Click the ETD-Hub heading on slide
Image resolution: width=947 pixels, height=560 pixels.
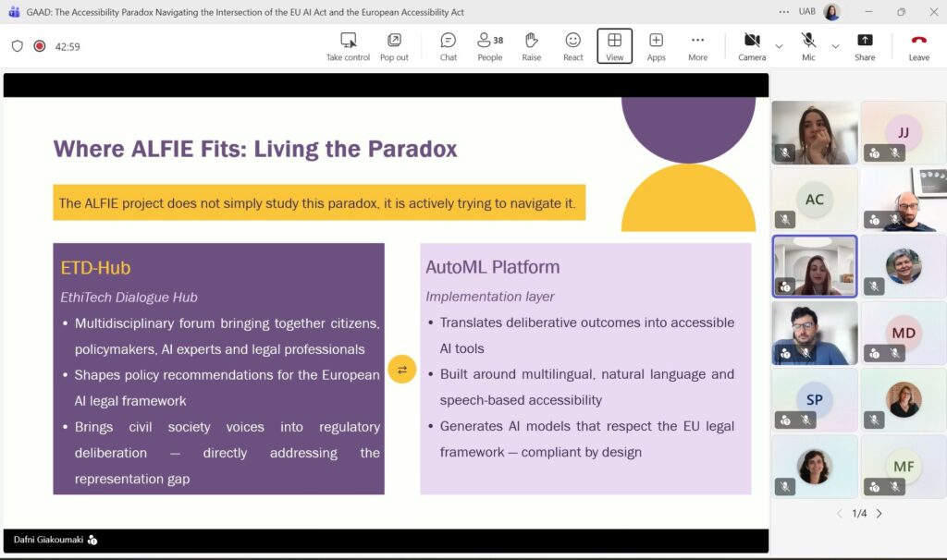[95, 267]
